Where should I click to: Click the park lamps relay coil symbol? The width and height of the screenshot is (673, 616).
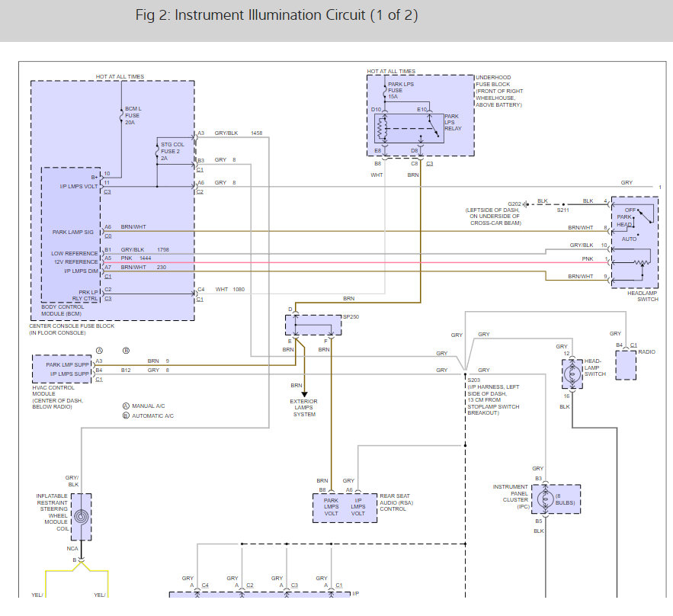pyautogui.click(x=381, y=128)
